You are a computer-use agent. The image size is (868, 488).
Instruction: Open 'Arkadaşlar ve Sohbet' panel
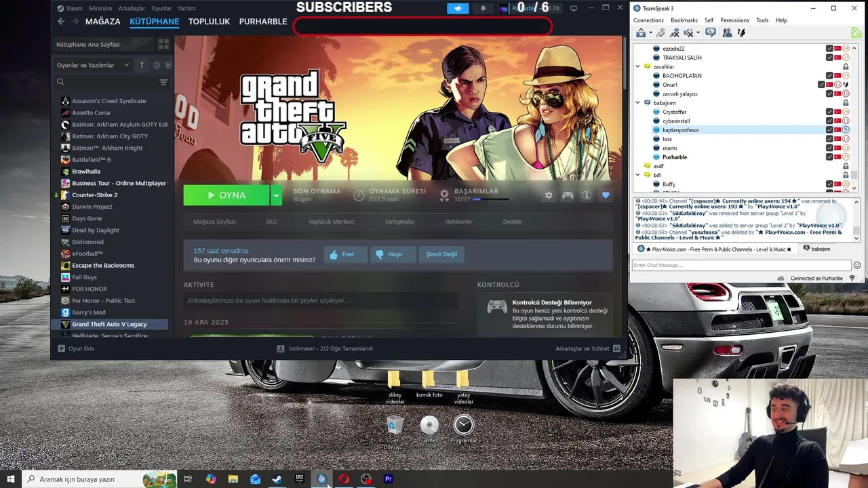click(588, 348)
